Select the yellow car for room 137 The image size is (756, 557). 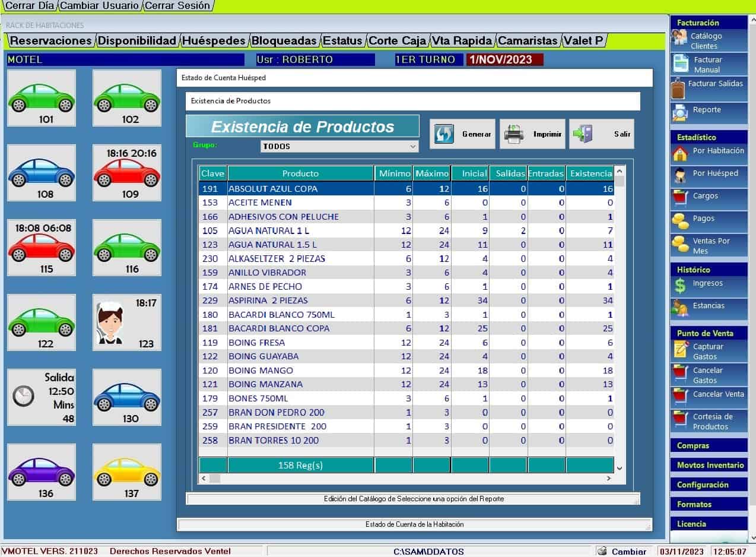pos(127,473)
